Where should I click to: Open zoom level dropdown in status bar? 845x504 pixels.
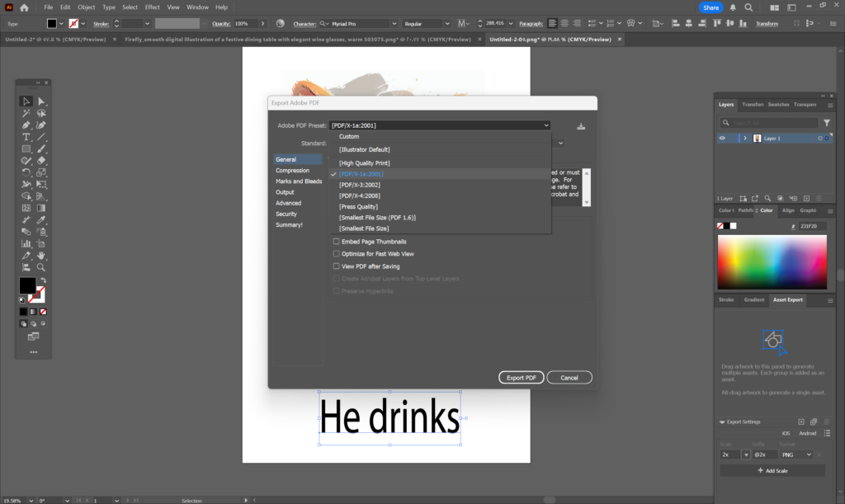31,500
